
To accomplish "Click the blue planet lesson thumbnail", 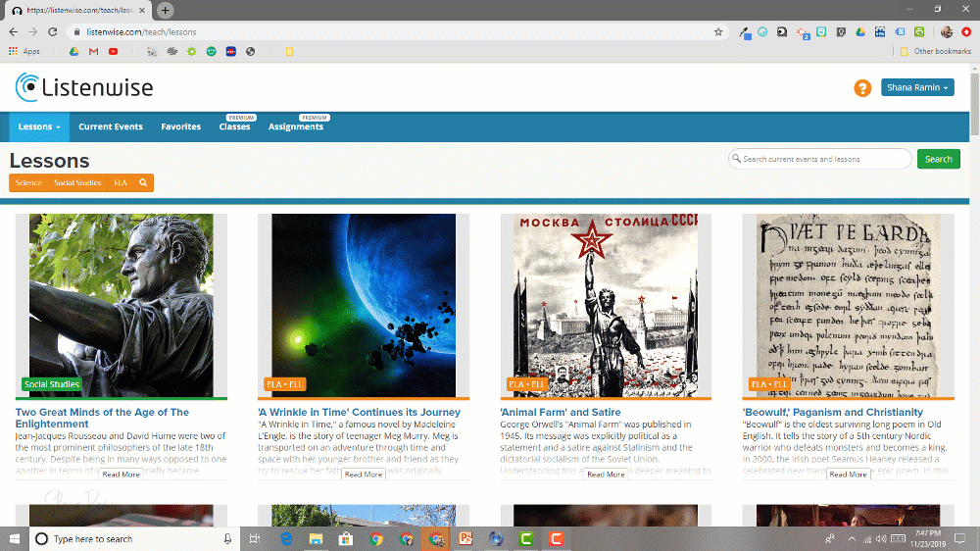I will pyautogui.click(x=364, y=305).
